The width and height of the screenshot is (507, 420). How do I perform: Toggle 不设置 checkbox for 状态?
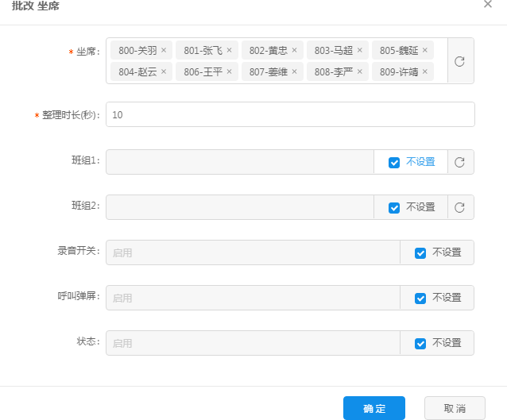coord(420,343)
